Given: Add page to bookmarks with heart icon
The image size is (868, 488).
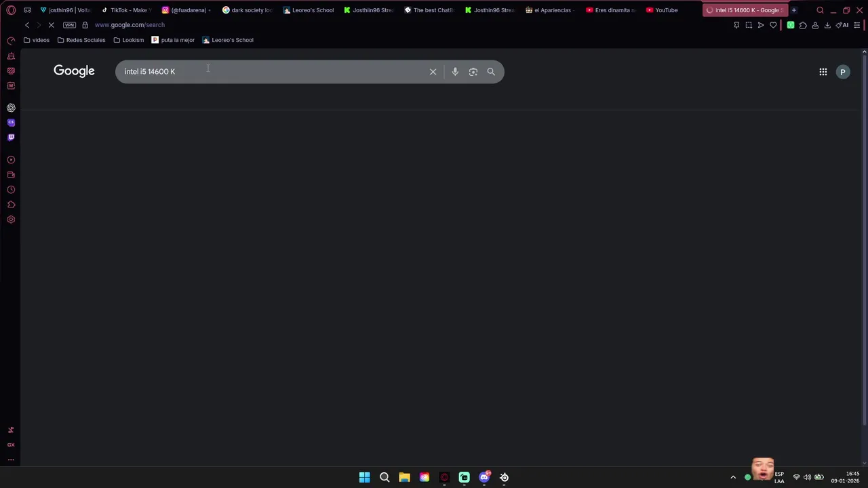Looking at the screenshot, I should click(x=773, y=25).
